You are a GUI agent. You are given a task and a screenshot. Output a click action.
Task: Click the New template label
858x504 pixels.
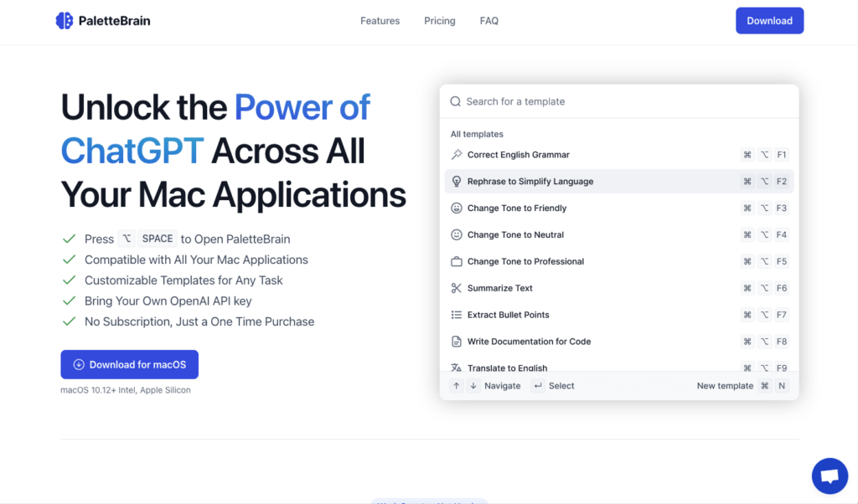[x=725, y=386]
